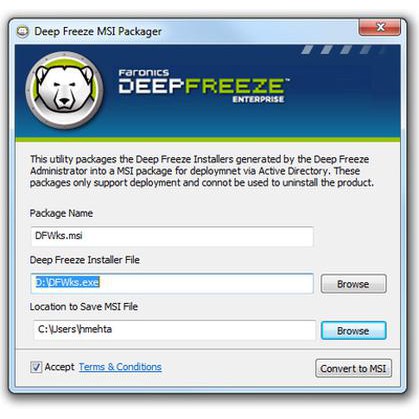Click the utility description paragraph text

click(202, 171)
